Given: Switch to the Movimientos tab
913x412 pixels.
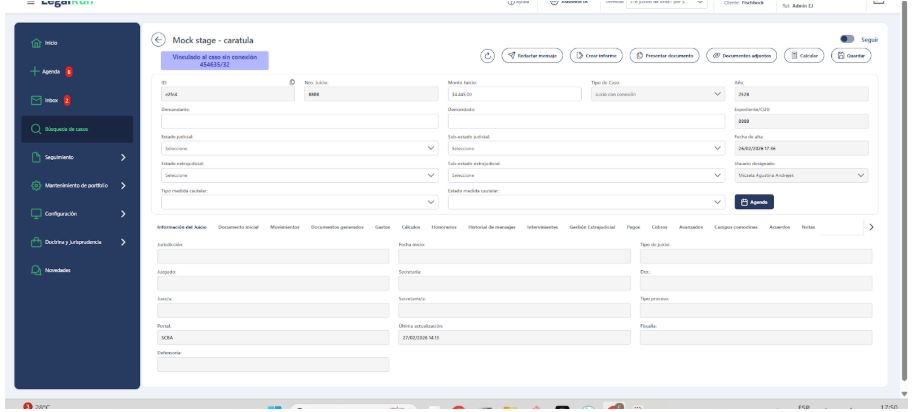Looking at the screenshot, I should (285, 227).
